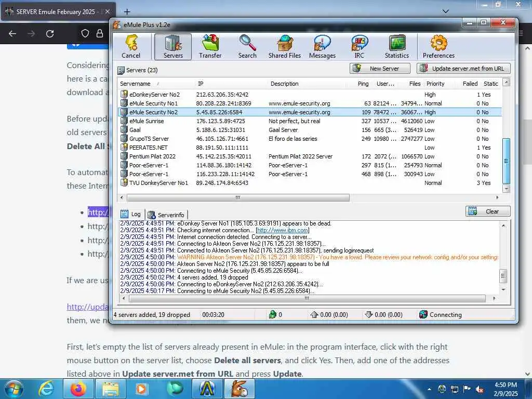Select Poor-eServer-1 with IP 116.233.228.11
532x399 pixels.
(x=310, y=174)
